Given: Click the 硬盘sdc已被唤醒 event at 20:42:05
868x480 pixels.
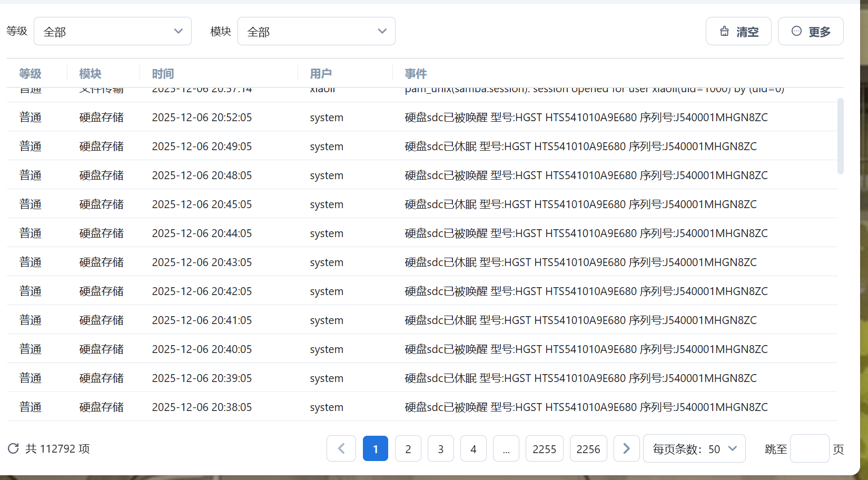Looking at the screenshot, I should pyautogui.click(x=586, y=291).
